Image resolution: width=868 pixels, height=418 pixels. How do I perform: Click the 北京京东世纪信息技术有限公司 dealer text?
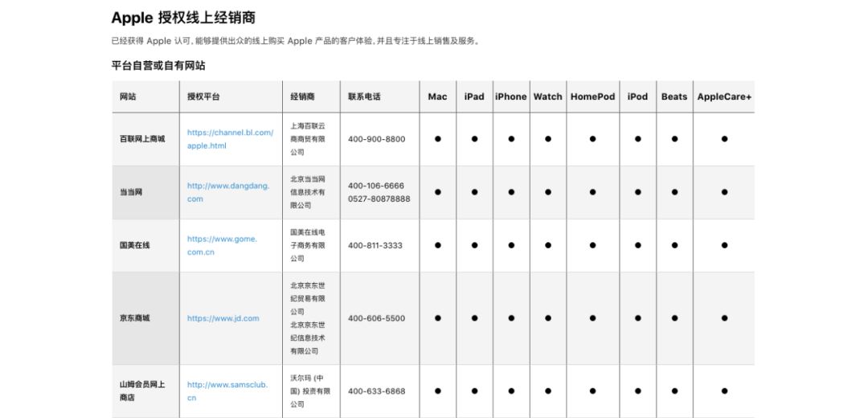click(308, 338)
